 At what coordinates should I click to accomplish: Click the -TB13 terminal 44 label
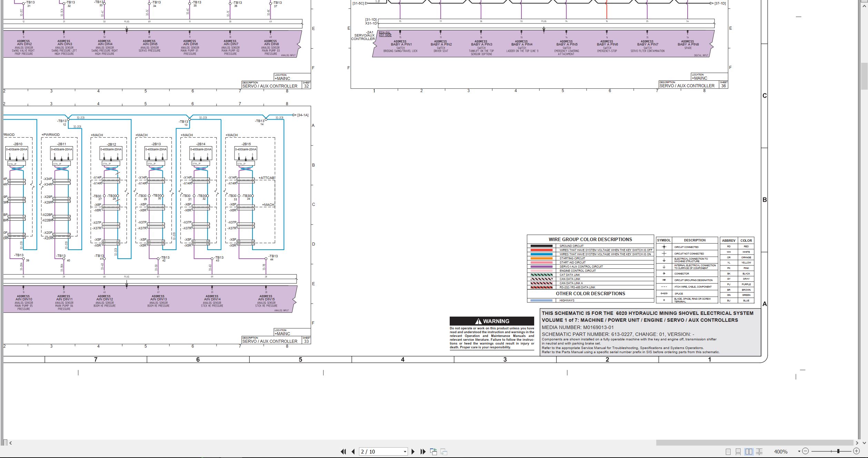pos(273,257)
